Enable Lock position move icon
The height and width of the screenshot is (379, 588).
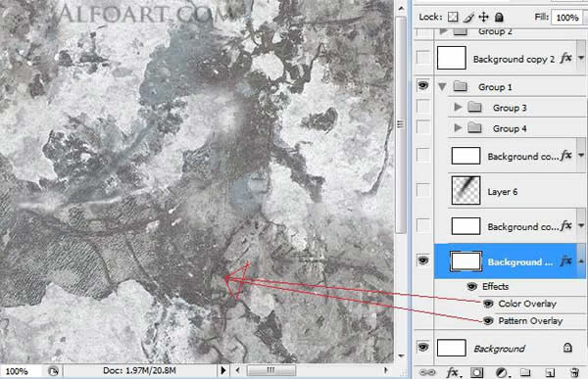[x=484, y=17]
